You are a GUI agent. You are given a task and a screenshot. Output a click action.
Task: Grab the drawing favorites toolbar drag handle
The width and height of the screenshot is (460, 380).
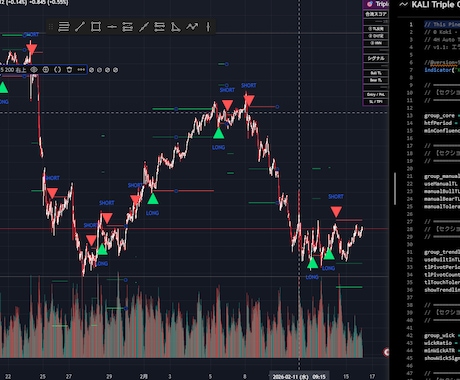pos(51,27)
